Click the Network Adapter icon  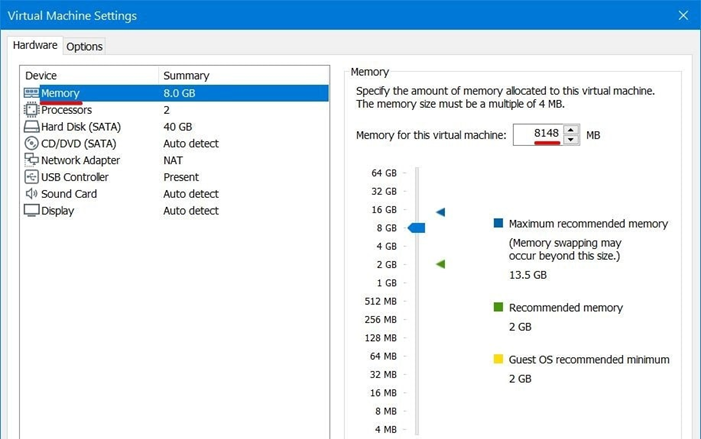(x=31, y=160)
